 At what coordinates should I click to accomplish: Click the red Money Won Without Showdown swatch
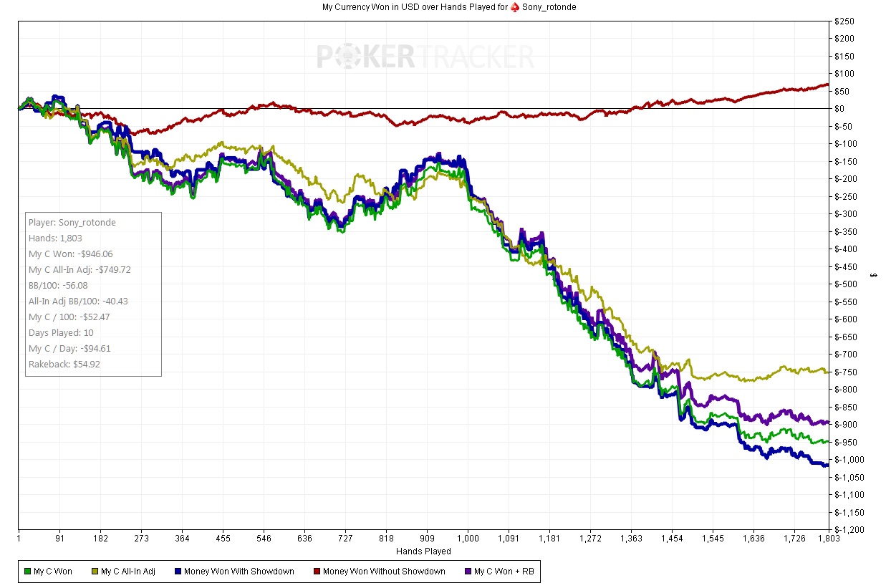click(x=317, y=572)
